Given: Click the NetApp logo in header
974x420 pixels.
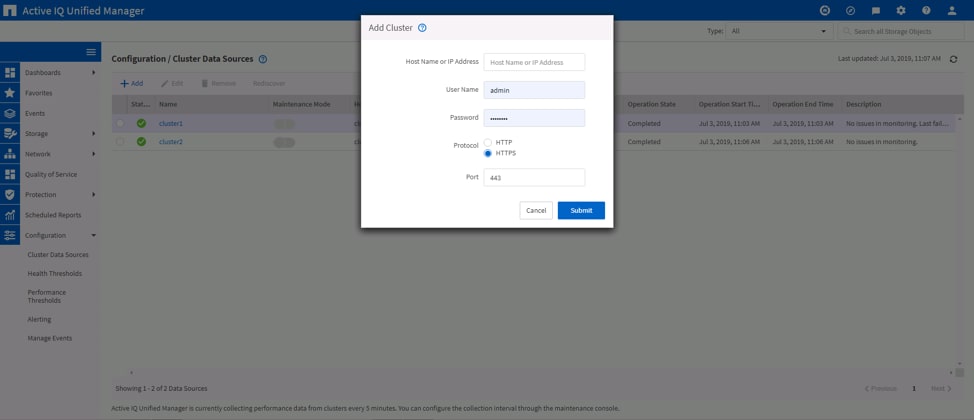Looking at the screenshot, I should (10, 11).
